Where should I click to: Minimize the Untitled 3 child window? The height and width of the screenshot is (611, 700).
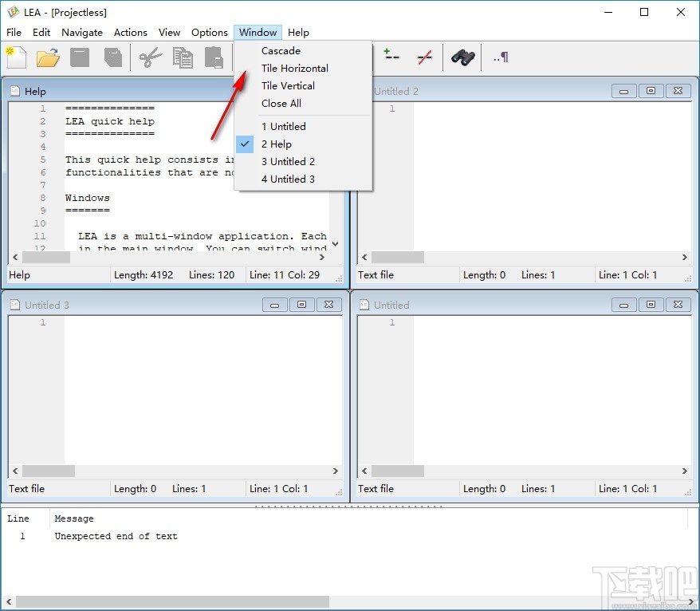[x=274, y=305]
